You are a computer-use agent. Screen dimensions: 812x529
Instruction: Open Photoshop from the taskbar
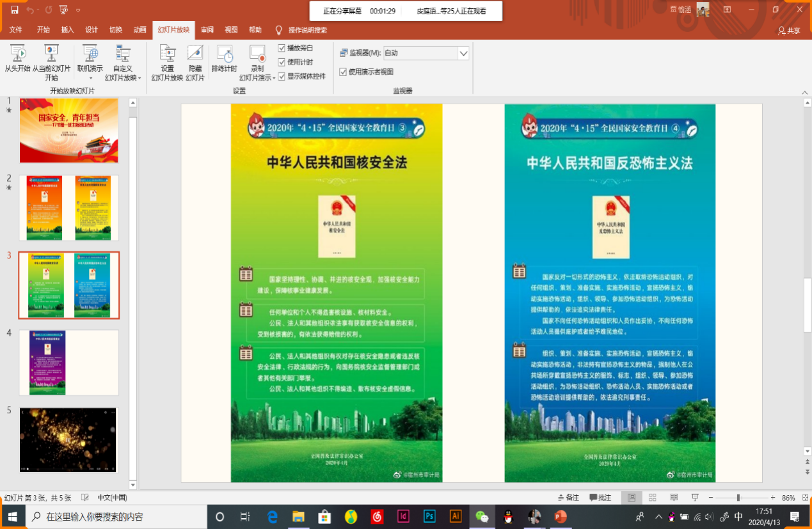(x=429, y=516)
